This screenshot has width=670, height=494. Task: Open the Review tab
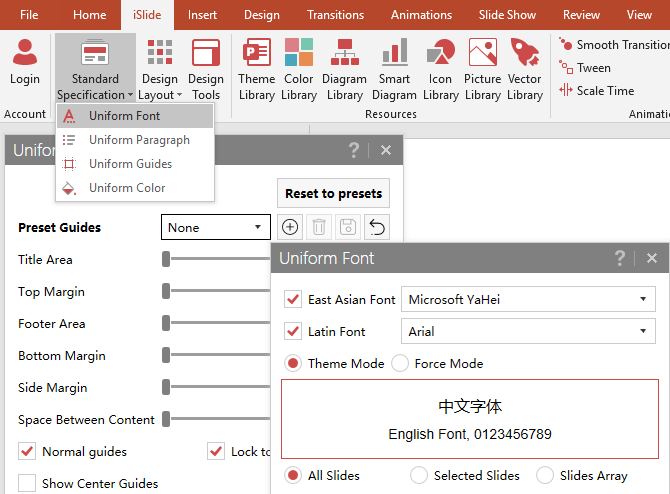pyautogui.click(x=581, y=15)
